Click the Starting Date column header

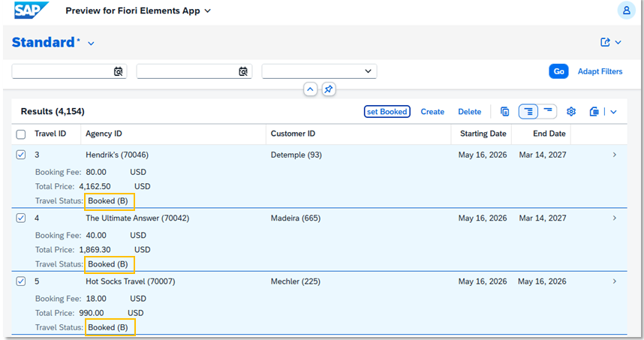[483, 134]
